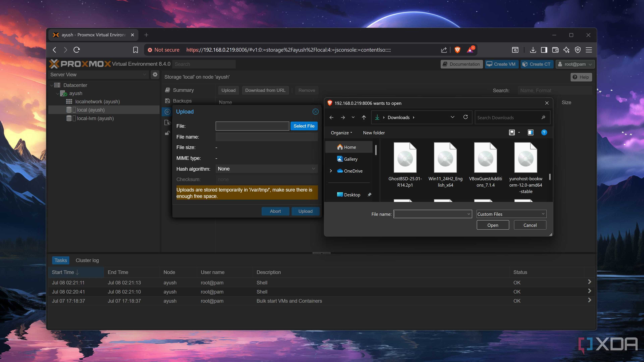Click the Select File button

pos(304,126)
